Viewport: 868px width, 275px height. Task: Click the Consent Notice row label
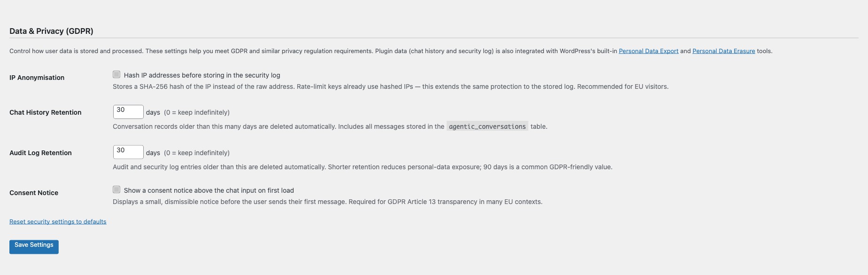[33, 193]
